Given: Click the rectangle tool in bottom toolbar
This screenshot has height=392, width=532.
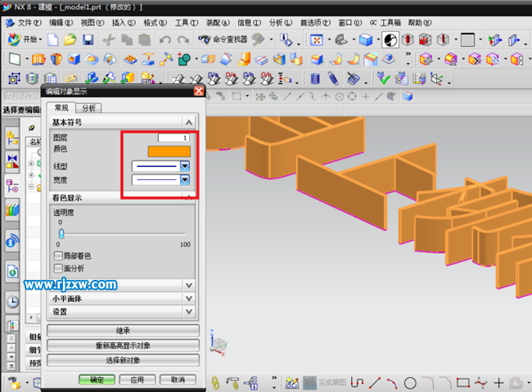Looking at the screenshot, I should tap(462, 383).
